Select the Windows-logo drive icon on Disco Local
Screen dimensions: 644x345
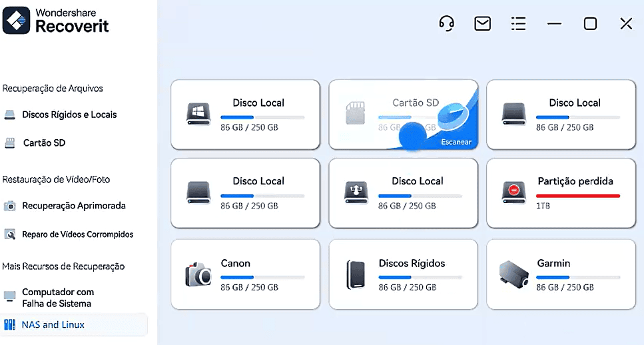(198, 114)
